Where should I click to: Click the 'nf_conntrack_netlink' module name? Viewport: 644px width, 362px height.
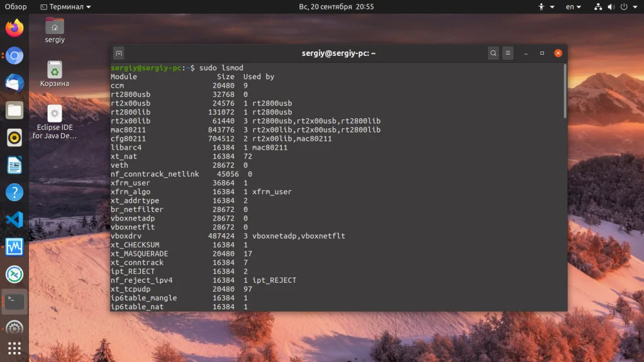[x=155, y=174]
